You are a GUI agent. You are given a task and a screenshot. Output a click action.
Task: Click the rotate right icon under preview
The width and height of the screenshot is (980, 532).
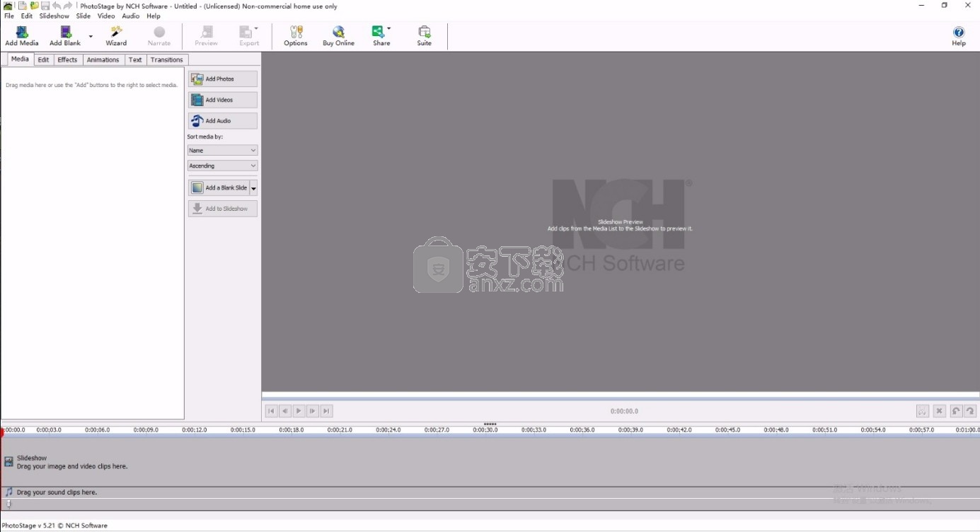pyautogui.click(x=970, y=411)
